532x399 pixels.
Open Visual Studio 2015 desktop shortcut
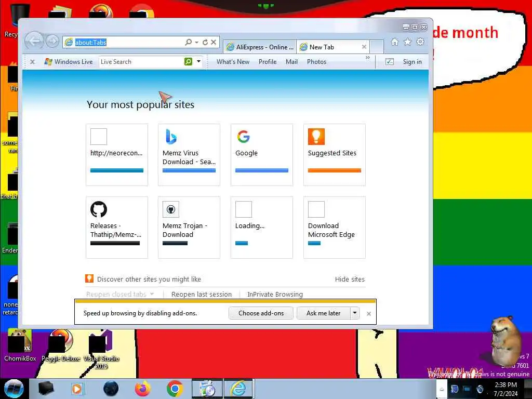[101, 349]
